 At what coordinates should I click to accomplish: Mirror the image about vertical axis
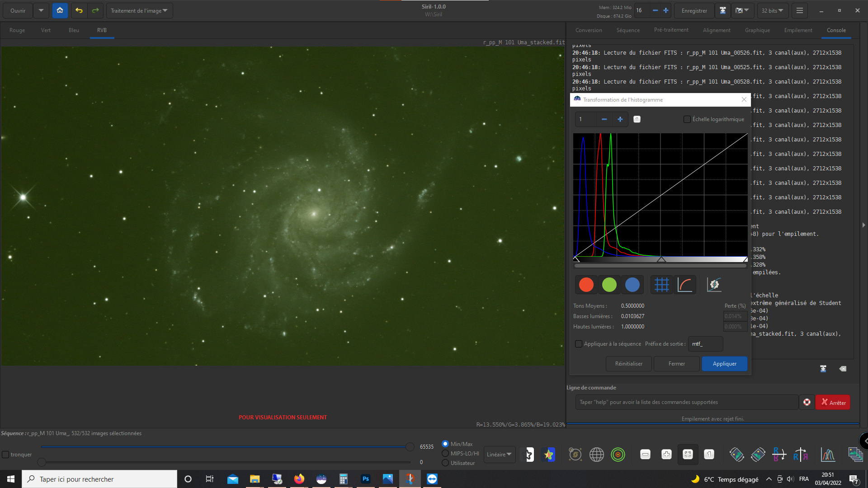point(801,455)
